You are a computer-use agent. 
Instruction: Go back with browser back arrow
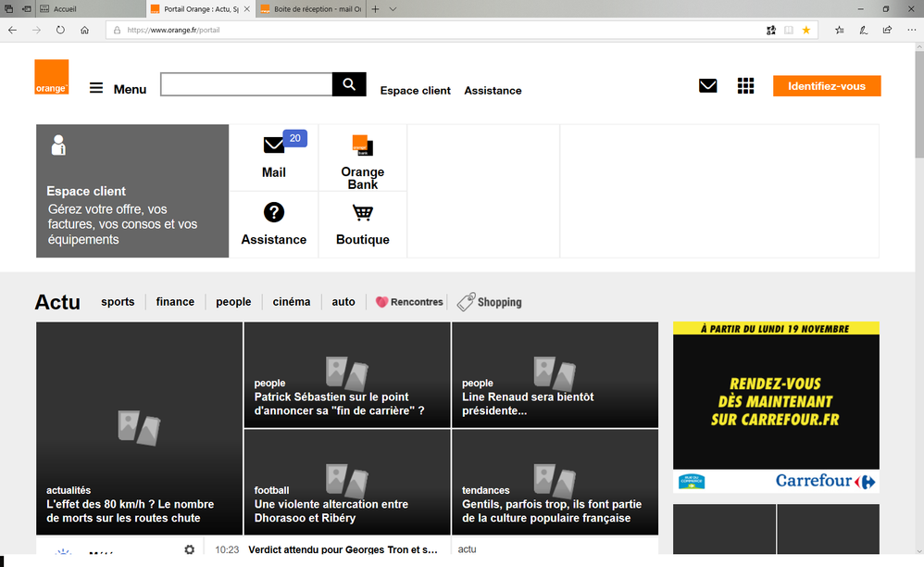(12, 30)
